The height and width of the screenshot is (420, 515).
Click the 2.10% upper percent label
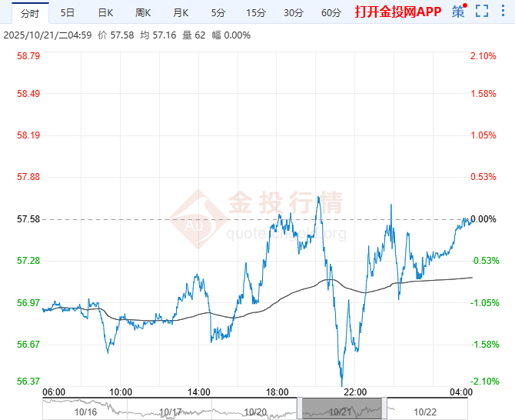tap(483, 56)
